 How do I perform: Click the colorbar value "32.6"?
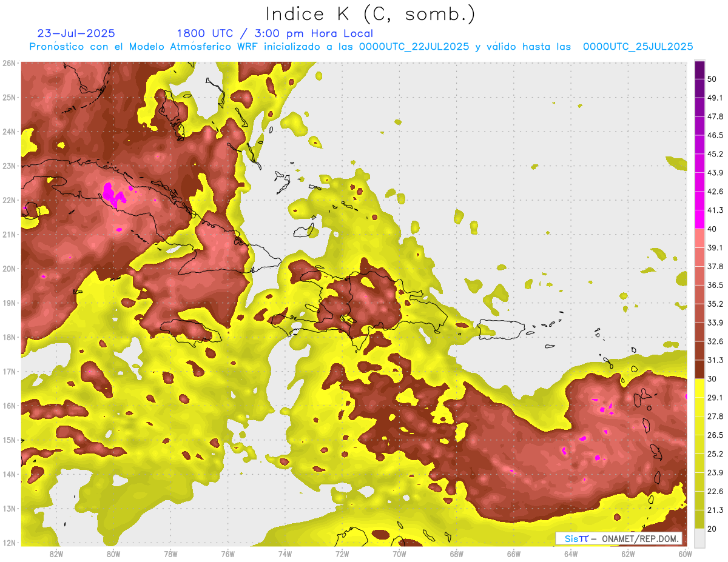[x=715, y=341]
